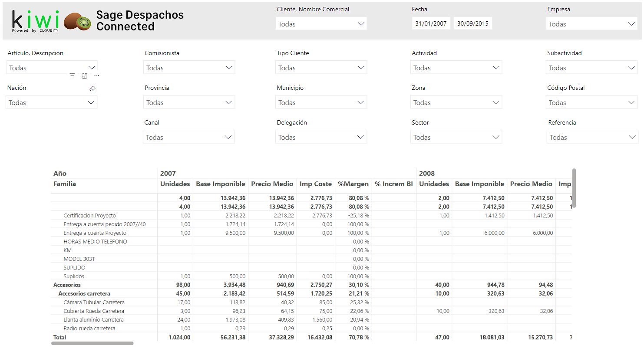Viewport: 644px width, 352px height.
Task: Click the start date field 31/01/2007
Action: click(x=431, y=23)
